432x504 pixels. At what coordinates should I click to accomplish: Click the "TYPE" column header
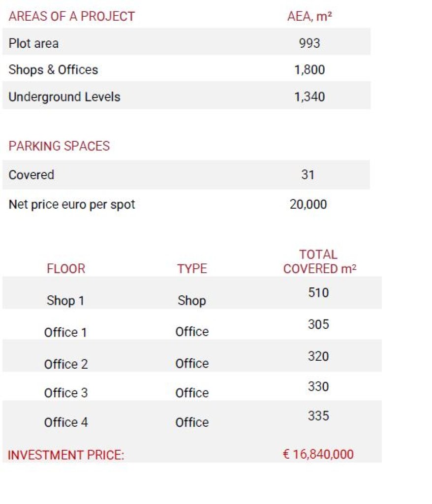[x=192, y=269]
